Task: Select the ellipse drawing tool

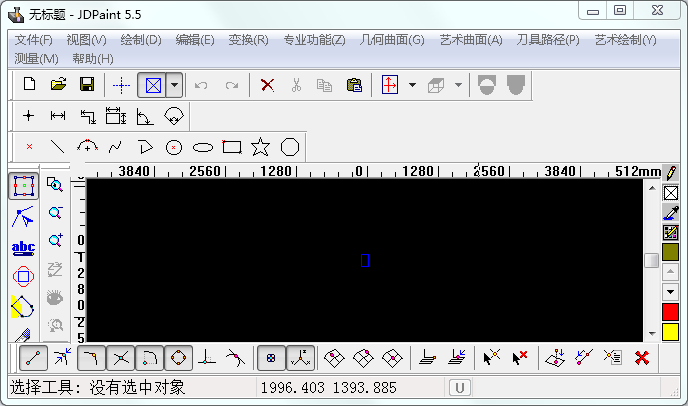Action: click(x=203, y=147)
